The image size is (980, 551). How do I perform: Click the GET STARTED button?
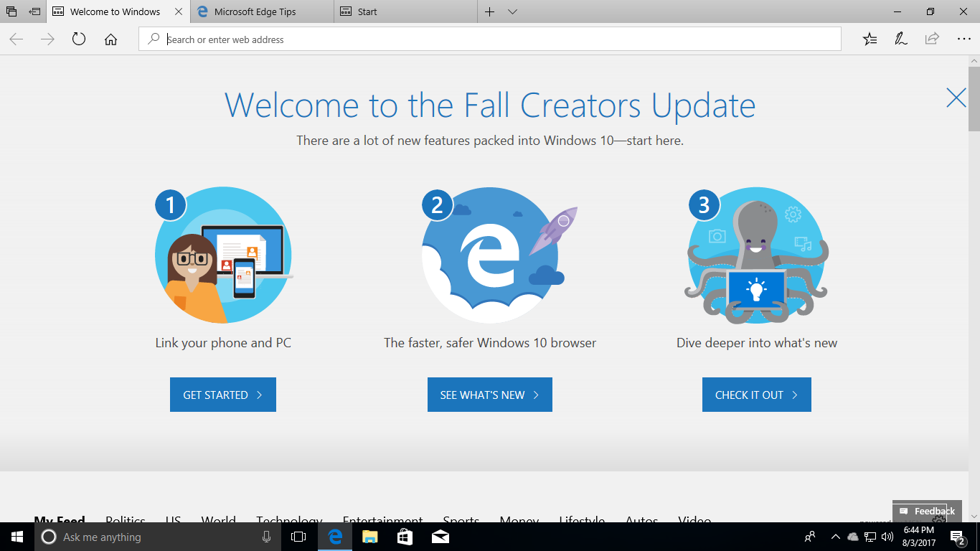click(223, 395)
